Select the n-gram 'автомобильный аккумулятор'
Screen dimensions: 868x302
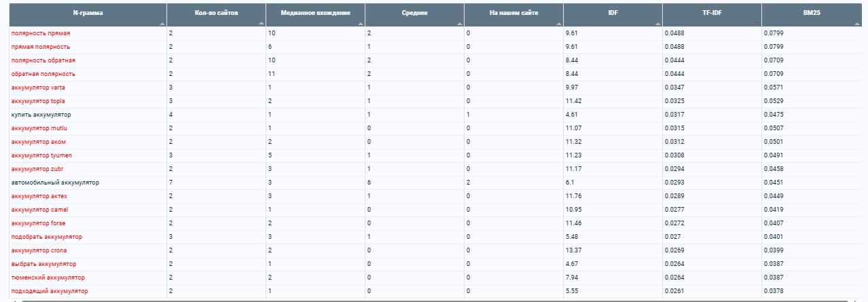click(55, 183)
